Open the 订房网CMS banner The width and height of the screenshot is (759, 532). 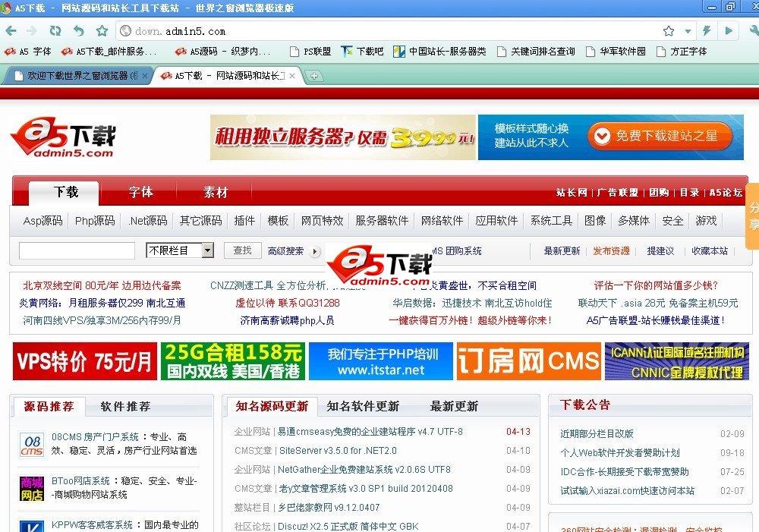click(x=529, y=361)
